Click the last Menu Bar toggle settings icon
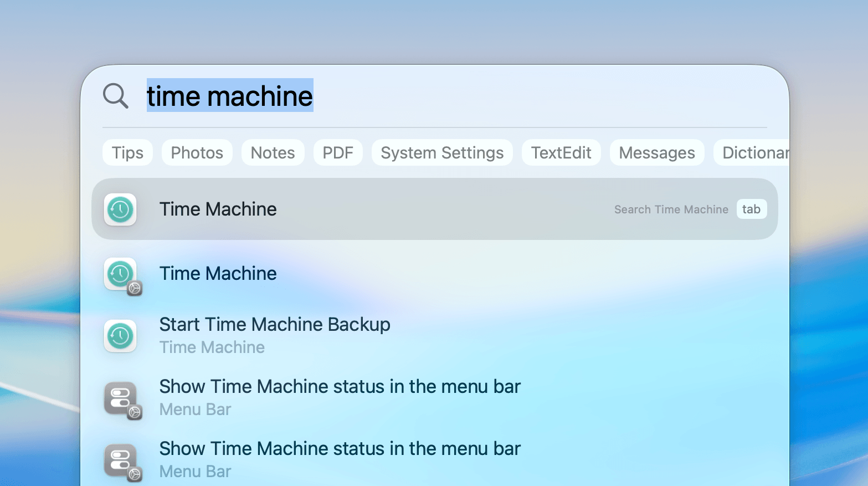Image resolution: width=868 pixels, height=486 pixels. pos(122,462)
